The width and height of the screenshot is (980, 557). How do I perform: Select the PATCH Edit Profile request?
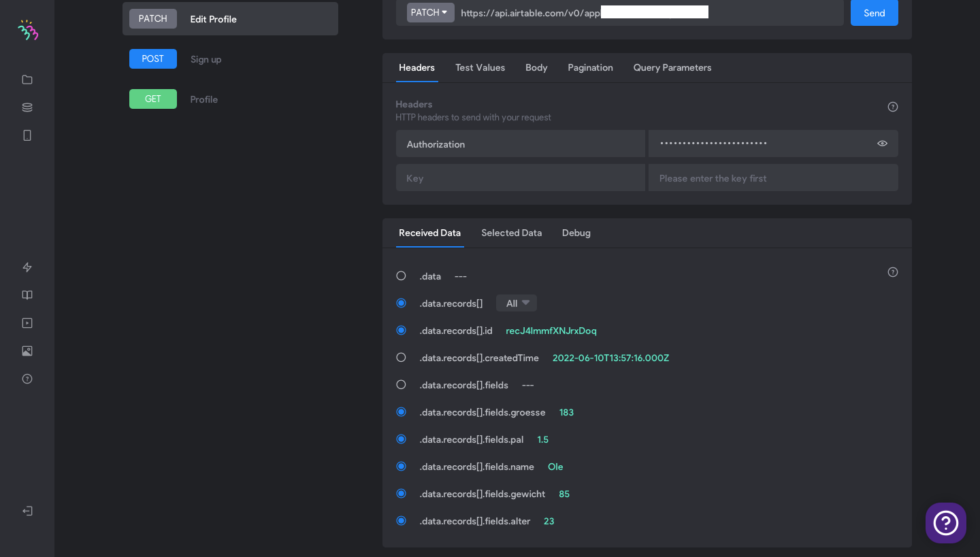[x=230, y=19]
